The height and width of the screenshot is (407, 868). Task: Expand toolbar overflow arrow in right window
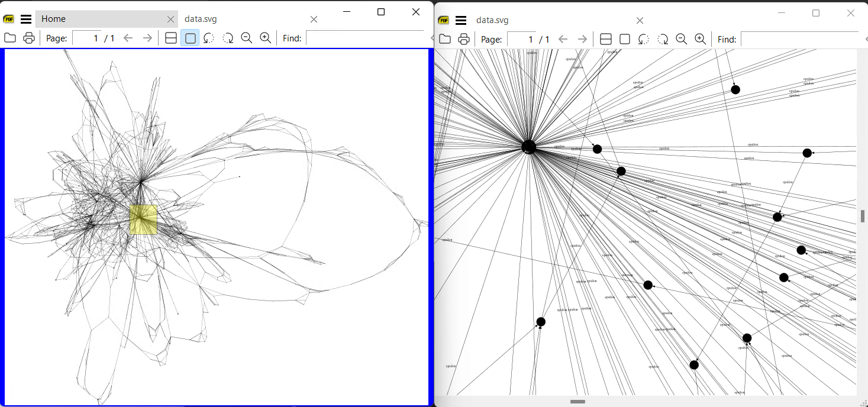point(866,40)
